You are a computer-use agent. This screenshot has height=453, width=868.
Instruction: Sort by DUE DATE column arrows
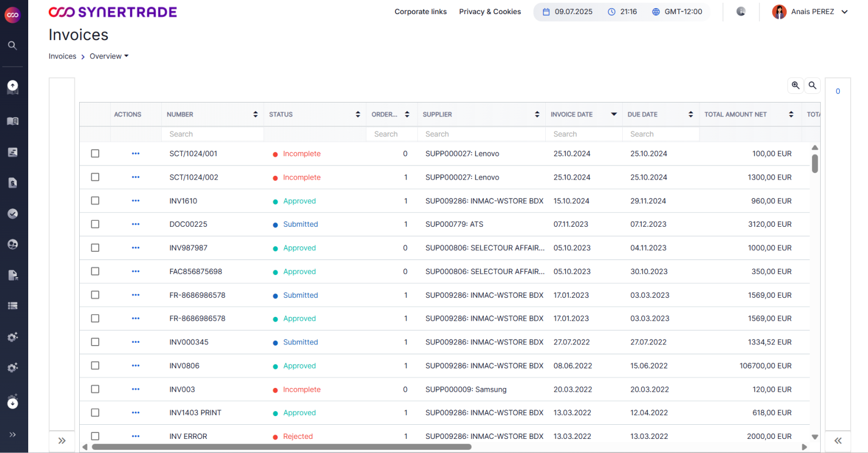691,114
